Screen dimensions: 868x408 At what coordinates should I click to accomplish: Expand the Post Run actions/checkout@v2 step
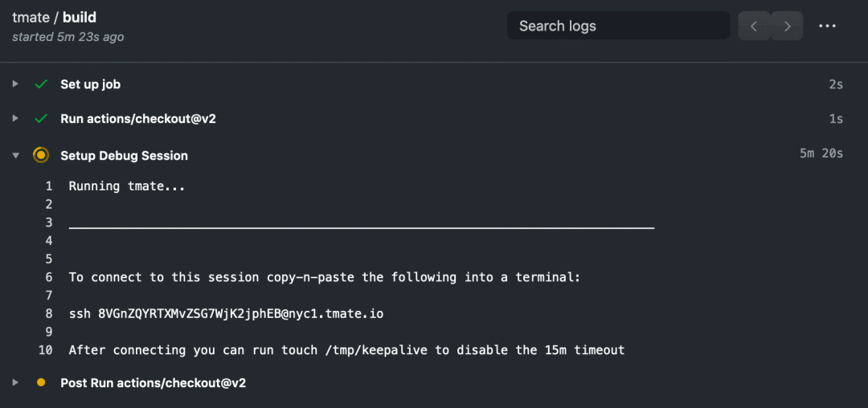[x=15, y=382]
